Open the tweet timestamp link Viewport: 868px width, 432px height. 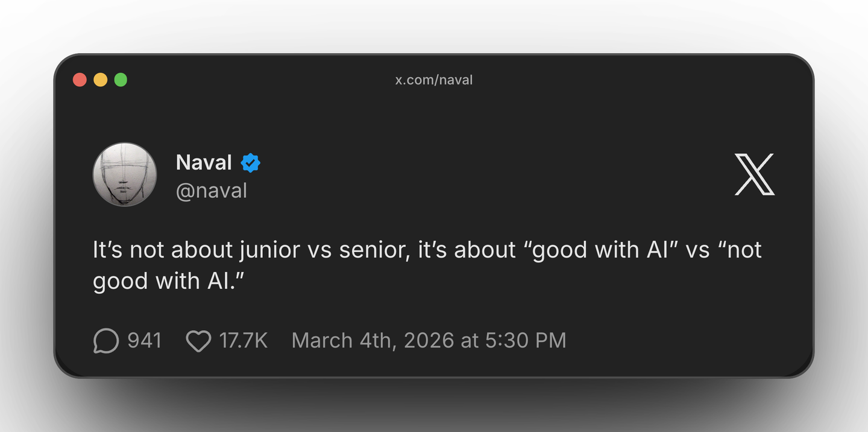pos(429,340)
